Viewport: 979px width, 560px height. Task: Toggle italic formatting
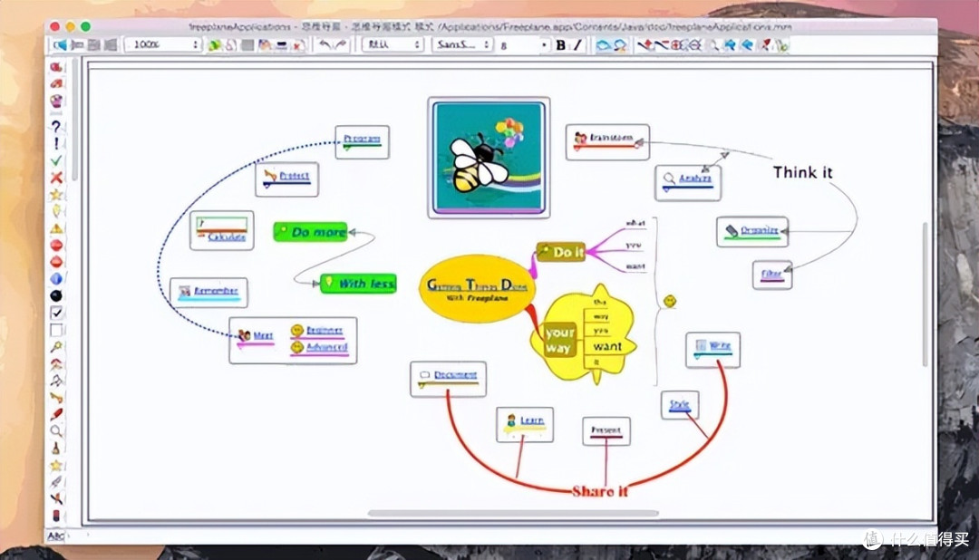click(577, 45)
